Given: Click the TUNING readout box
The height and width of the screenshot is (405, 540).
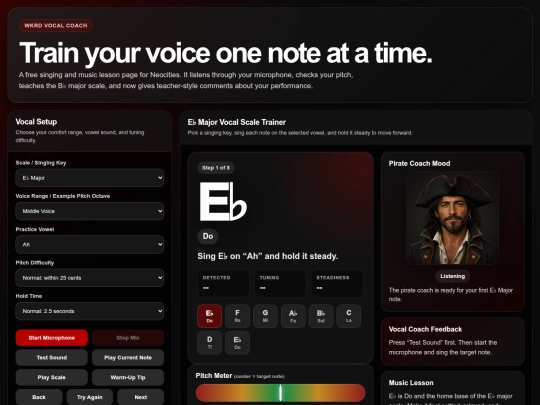Looking at the screenshot, I should point(280,283).
